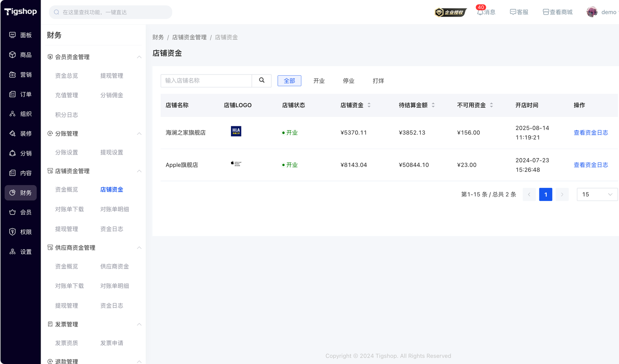Sort by 待结算金额 column

(433, 105)
